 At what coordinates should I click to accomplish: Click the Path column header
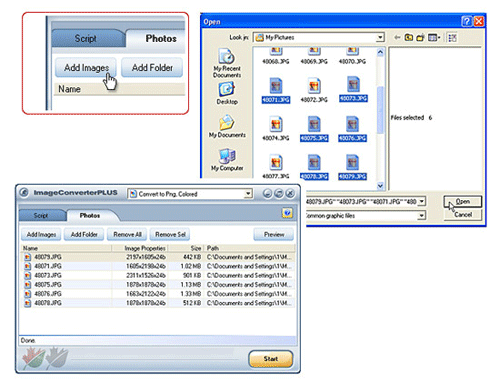pos(250,248)
